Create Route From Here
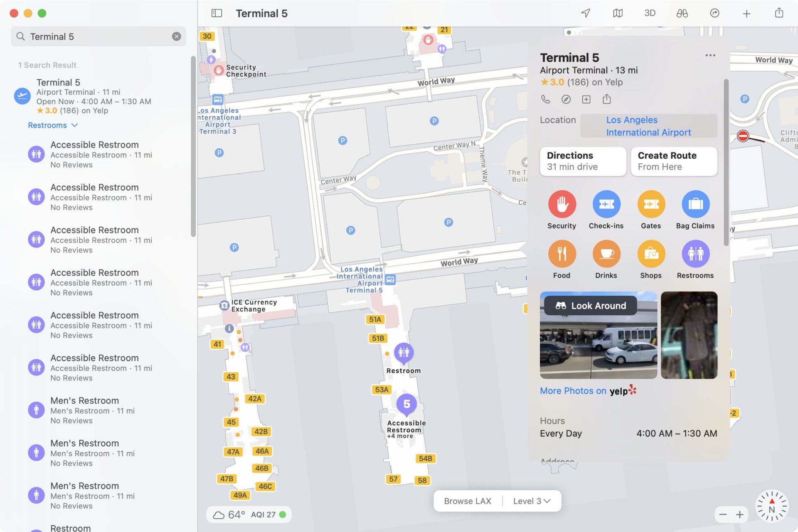Image resolution: width=798 pixels, height=532 pixels. click(674, 161)
